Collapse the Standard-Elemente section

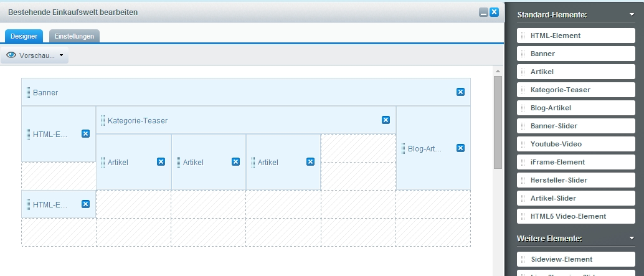point(632,14)
